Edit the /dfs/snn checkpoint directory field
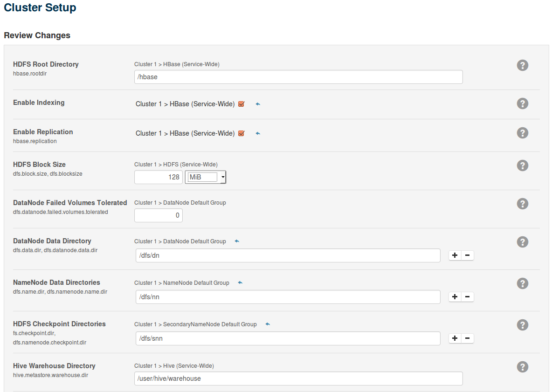 tap(288, 338)
